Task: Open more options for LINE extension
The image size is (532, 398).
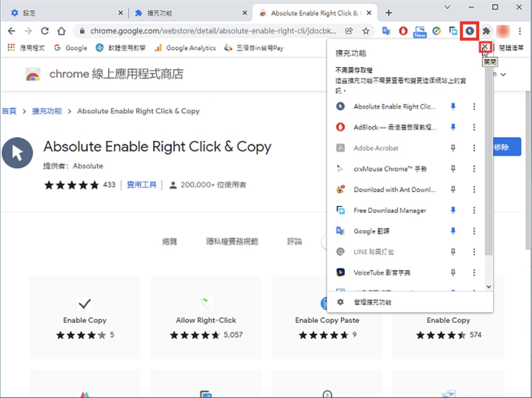Action: coord(474,252)
